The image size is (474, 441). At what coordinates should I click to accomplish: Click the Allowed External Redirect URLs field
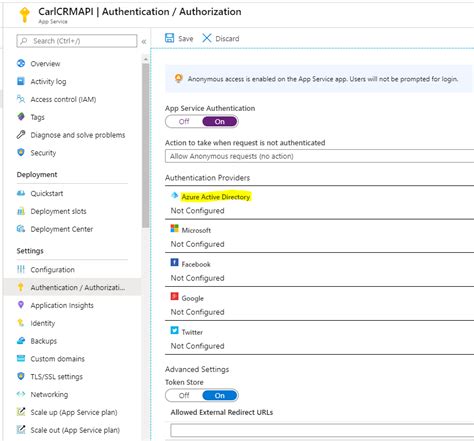tap(322, 430)
